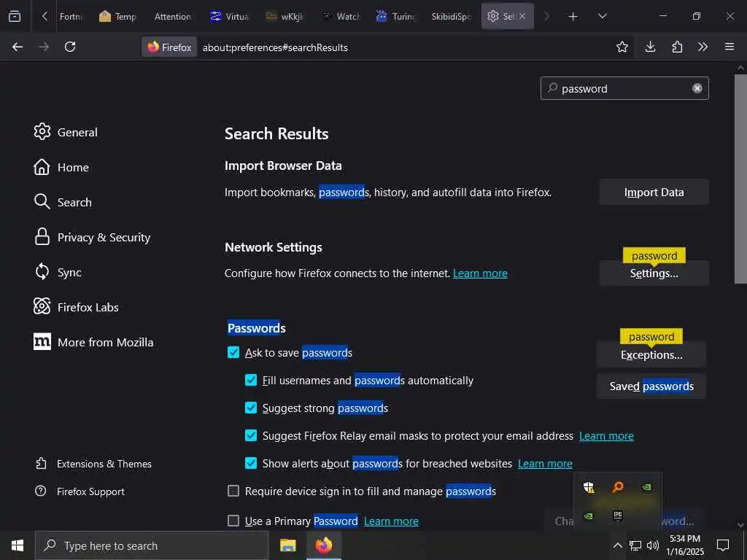Uncheck Suggest Firefox Relay email masks

click(x=251, y=435)
